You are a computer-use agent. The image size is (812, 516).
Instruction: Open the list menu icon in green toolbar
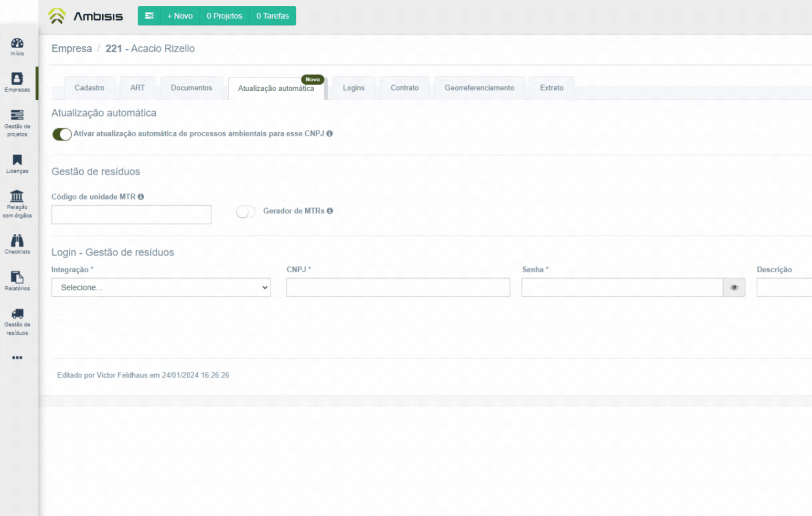[149, 16]
